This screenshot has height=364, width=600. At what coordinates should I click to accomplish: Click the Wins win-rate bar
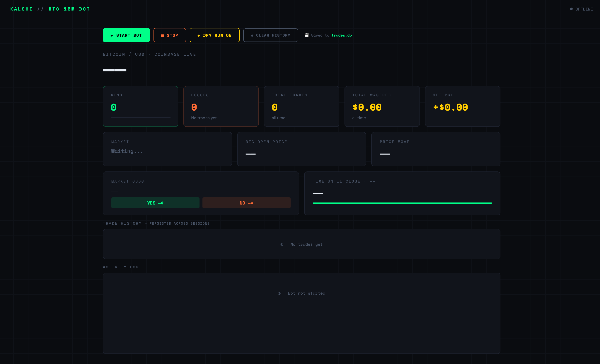tap(141, 118)
